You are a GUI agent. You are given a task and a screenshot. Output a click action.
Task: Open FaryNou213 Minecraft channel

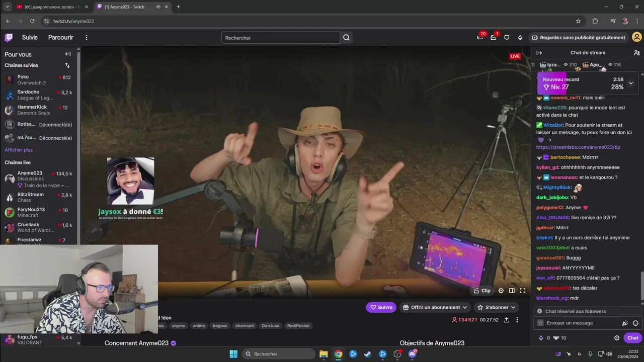(x=39, y=212)
